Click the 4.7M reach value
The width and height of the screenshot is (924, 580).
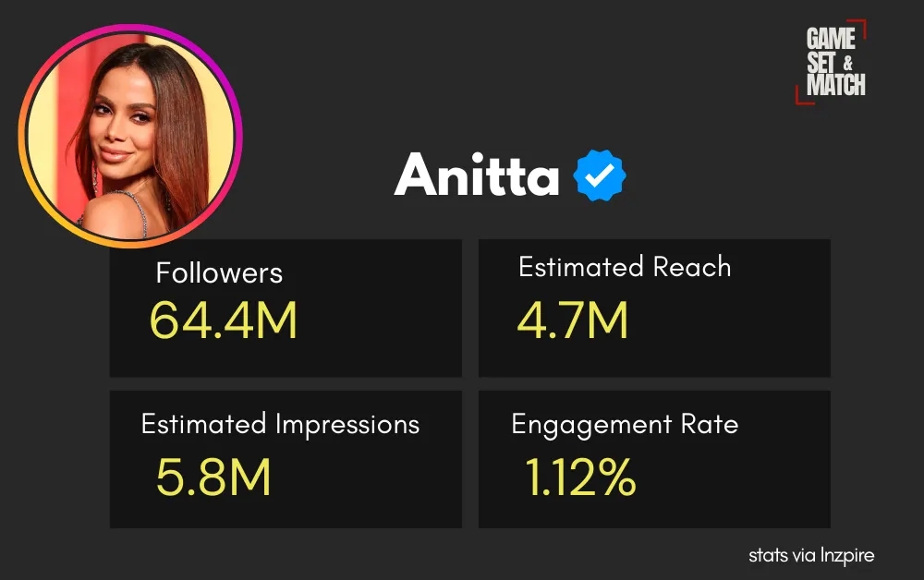pos(573,320)
